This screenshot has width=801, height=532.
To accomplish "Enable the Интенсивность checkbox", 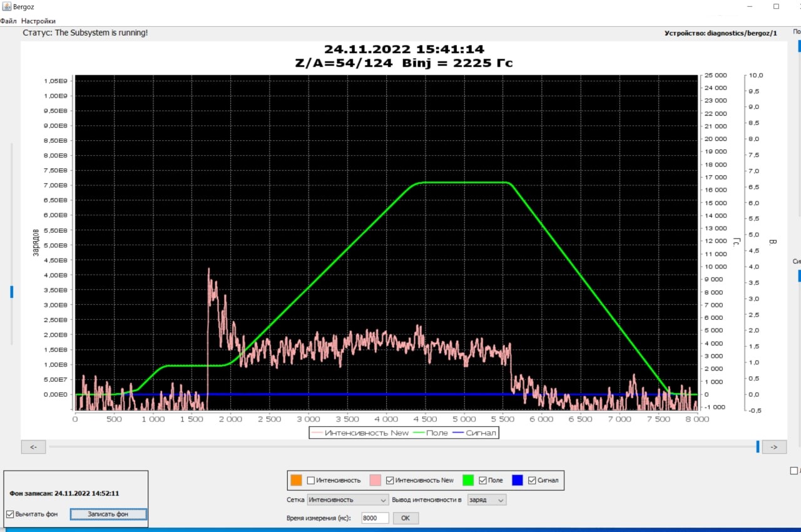I will click(x=310, y=480).
